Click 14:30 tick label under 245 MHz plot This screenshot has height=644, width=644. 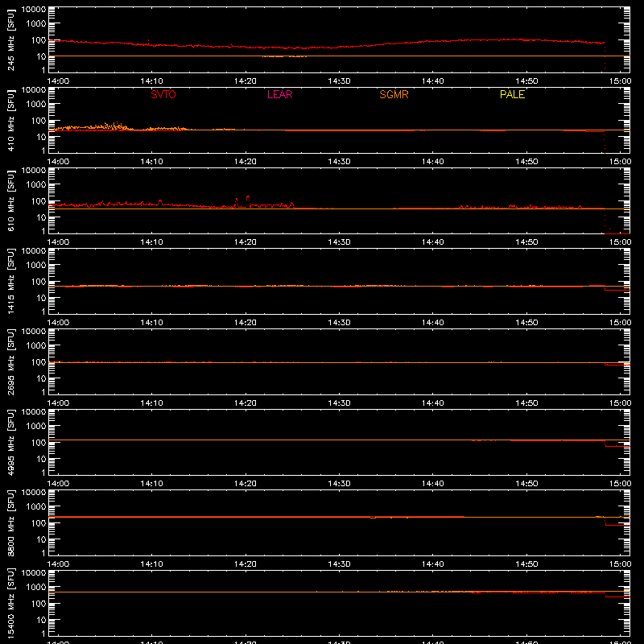point(339,81)
